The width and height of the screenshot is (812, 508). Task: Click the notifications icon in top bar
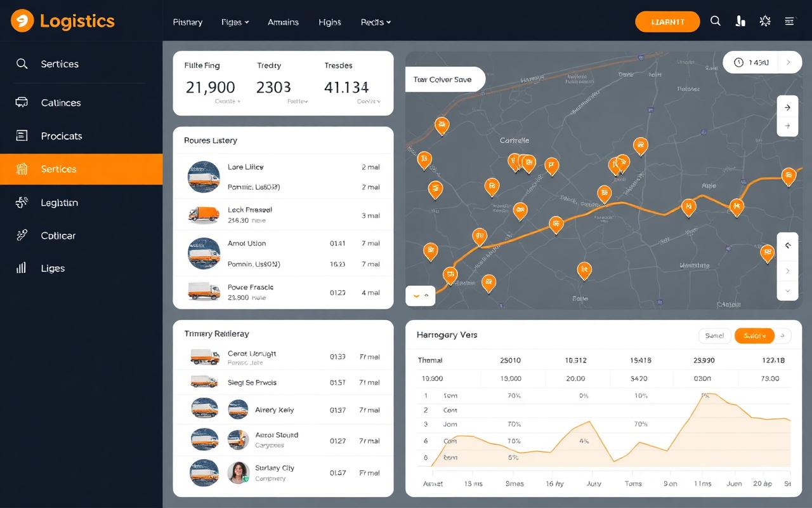[740, 21]
